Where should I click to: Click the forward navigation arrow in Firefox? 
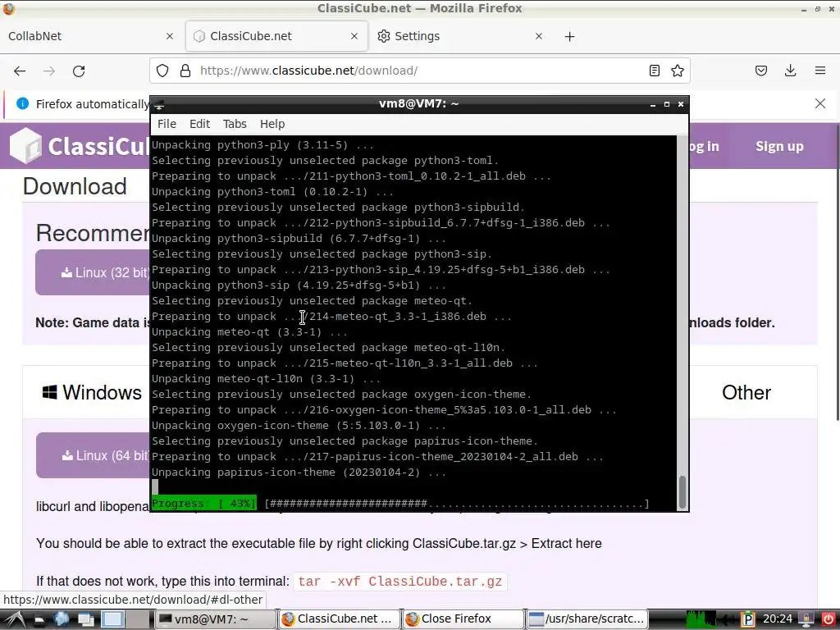[49, 71]
